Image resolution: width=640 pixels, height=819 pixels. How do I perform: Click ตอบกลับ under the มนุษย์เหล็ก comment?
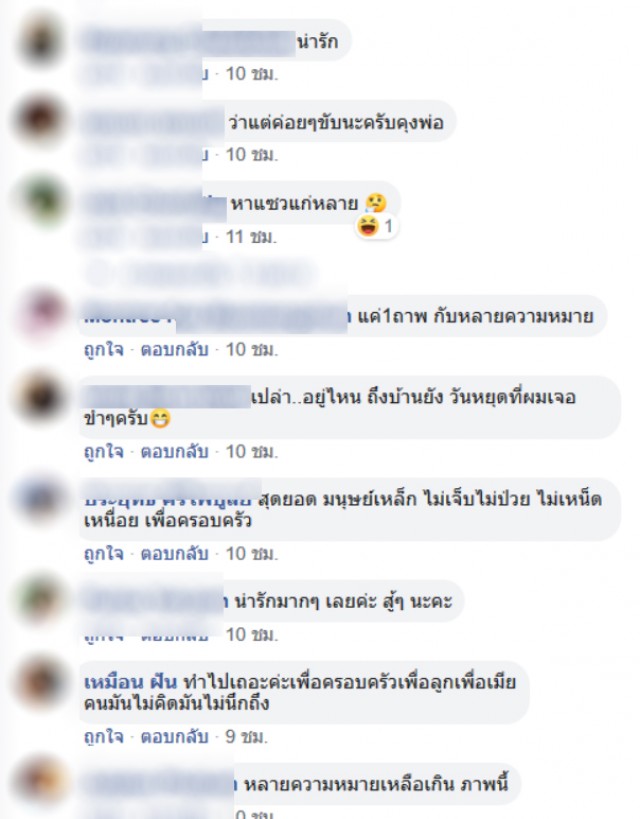point(174,553)
